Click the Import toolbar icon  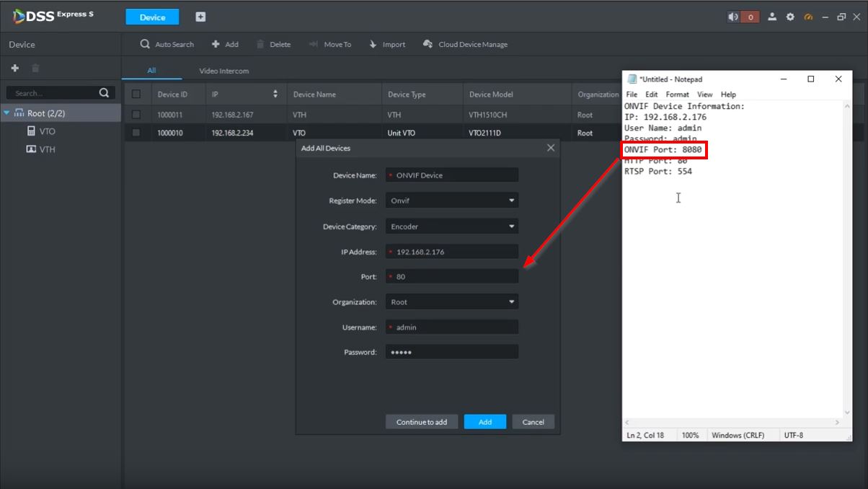click(373, 44)
